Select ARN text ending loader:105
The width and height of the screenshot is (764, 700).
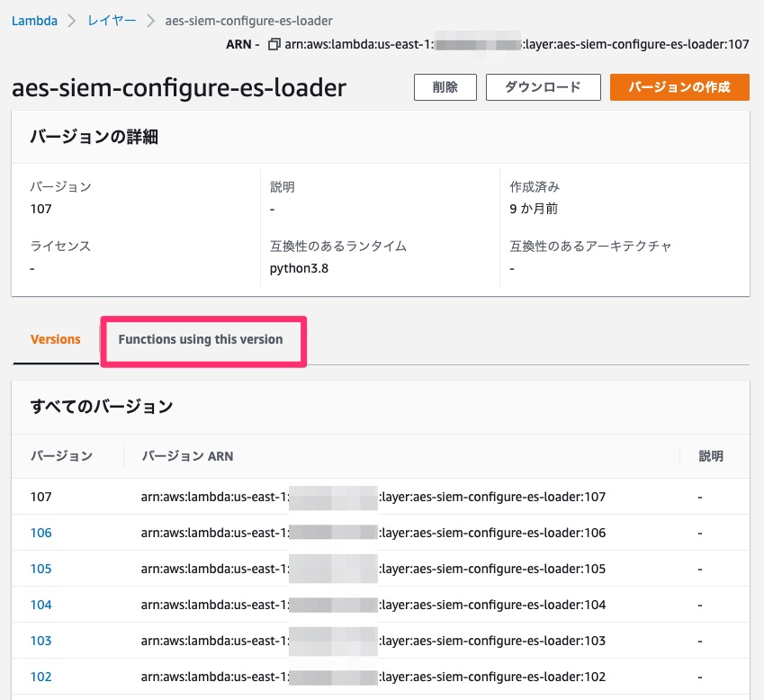(373, 569)
